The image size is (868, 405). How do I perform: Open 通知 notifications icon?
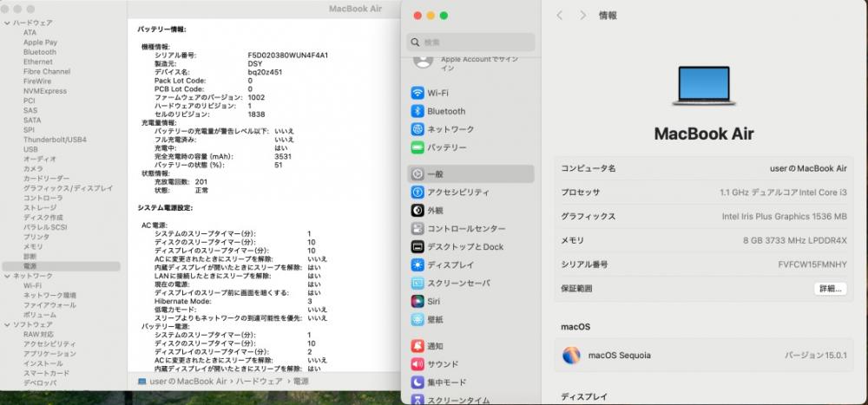pos(418,346)
